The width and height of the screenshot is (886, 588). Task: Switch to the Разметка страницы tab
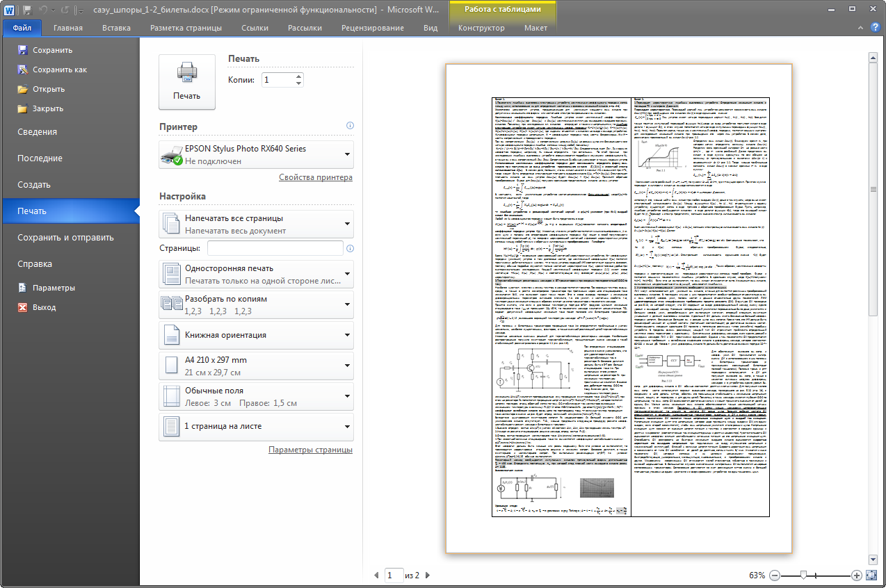pos(186,28)
